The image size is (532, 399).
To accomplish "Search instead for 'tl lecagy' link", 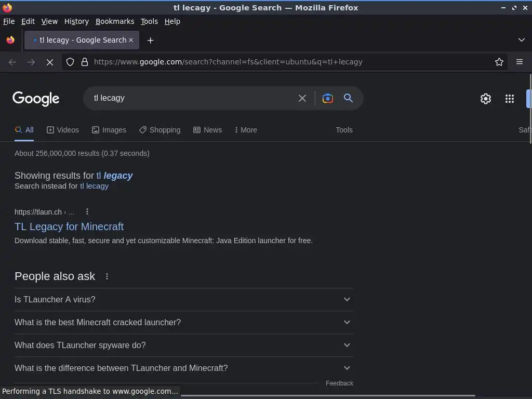I will coord(95,186).
